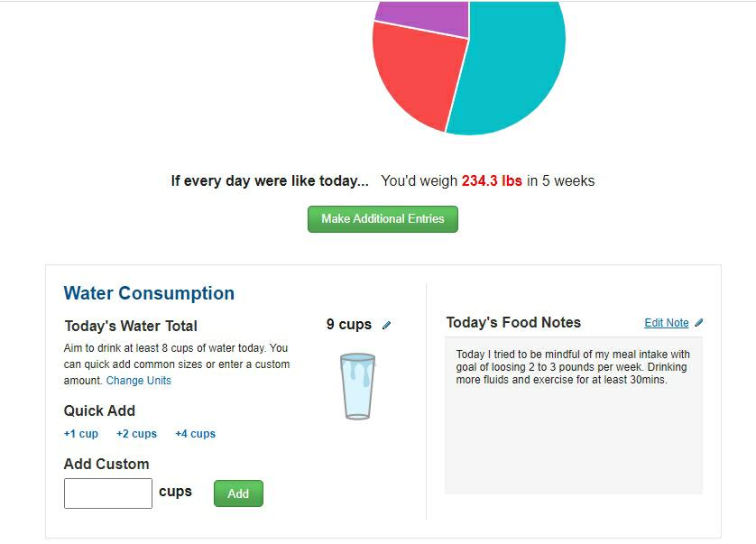The image size is (756, 544).
Task: Select the red slice of the pie chart
Action: click(415, 72)
